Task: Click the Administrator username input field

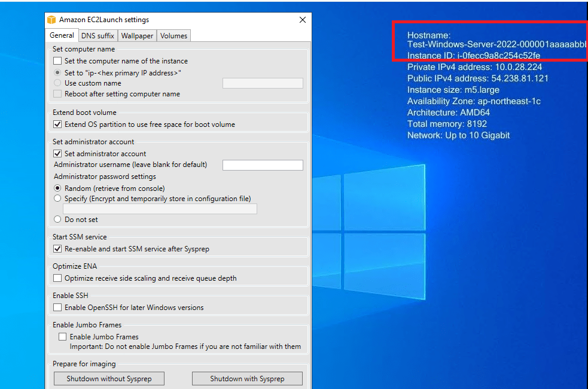Action: 263,165
